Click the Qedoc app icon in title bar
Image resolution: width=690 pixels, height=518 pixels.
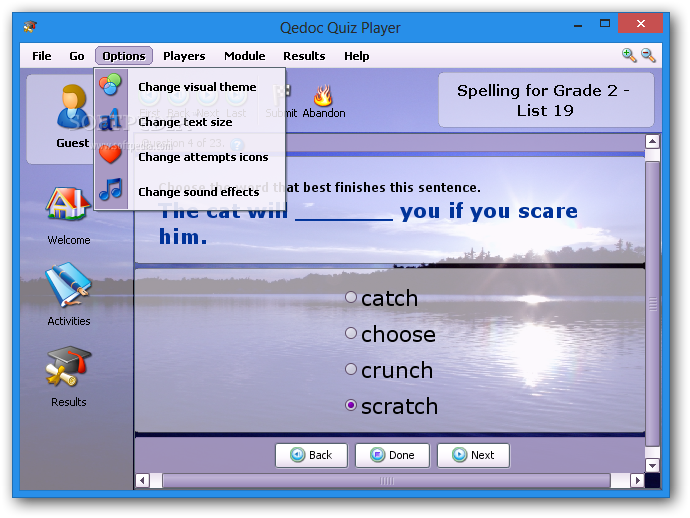click(30, 27)
